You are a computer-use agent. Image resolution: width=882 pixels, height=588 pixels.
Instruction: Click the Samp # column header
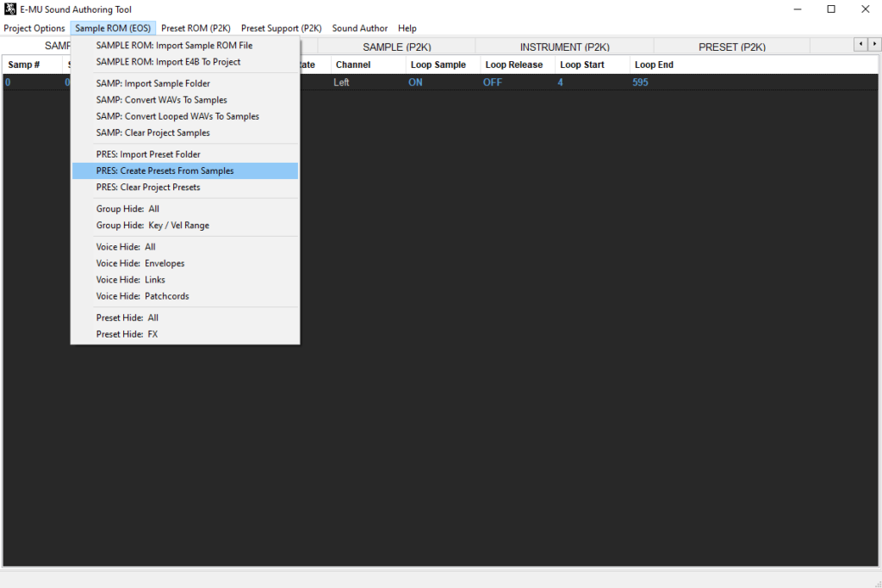32,65
